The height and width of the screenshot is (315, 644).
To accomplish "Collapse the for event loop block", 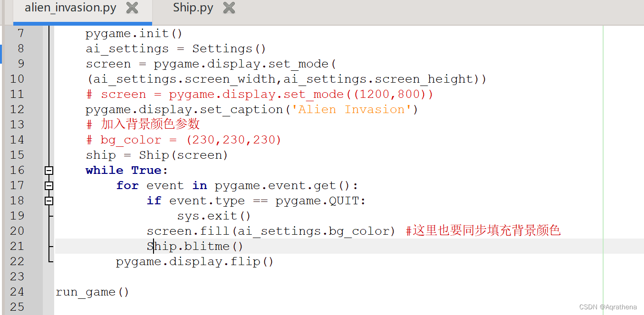I will pos(48,185).
